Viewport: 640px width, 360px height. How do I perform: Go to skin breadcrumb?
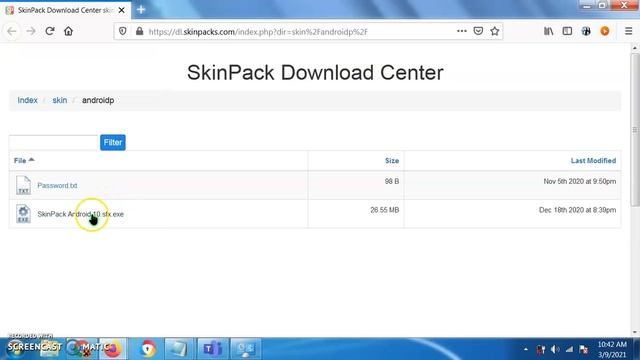pos(60,100)
